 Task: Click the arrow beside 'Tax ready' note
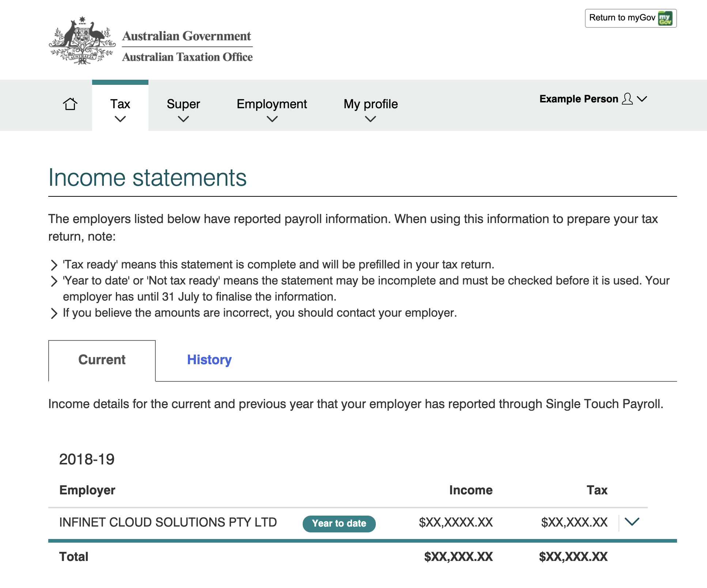[54, 264]
